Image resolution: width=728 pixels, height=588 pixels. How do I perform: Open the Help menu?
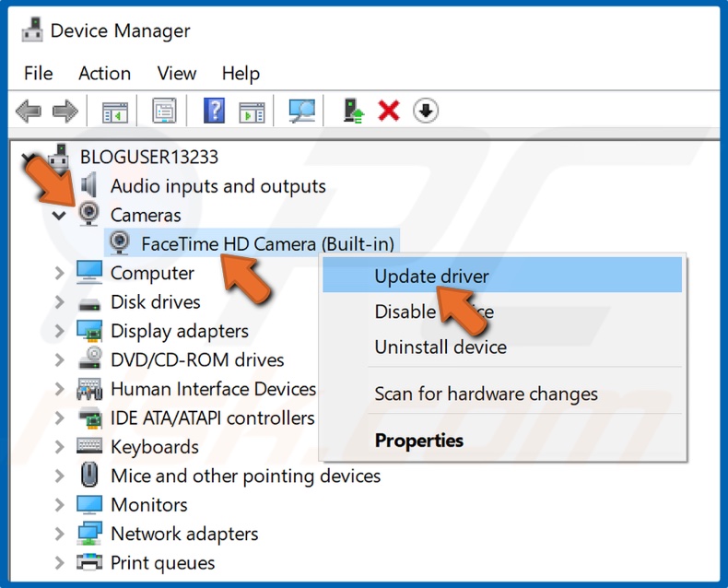click(x=241, y=74)
